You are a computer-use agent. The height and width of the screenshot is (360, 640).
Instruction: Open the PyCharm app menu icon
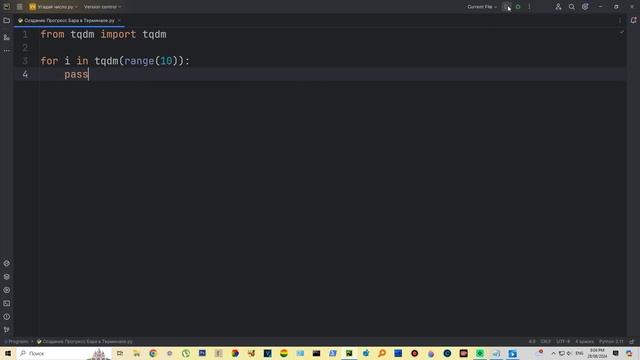7,7
